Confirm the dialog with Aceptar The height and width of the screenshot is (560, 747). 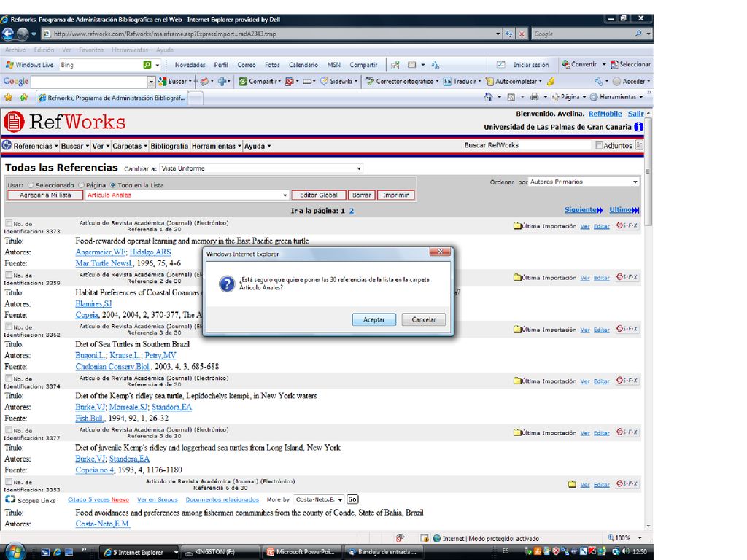click(x=374, y=319)
